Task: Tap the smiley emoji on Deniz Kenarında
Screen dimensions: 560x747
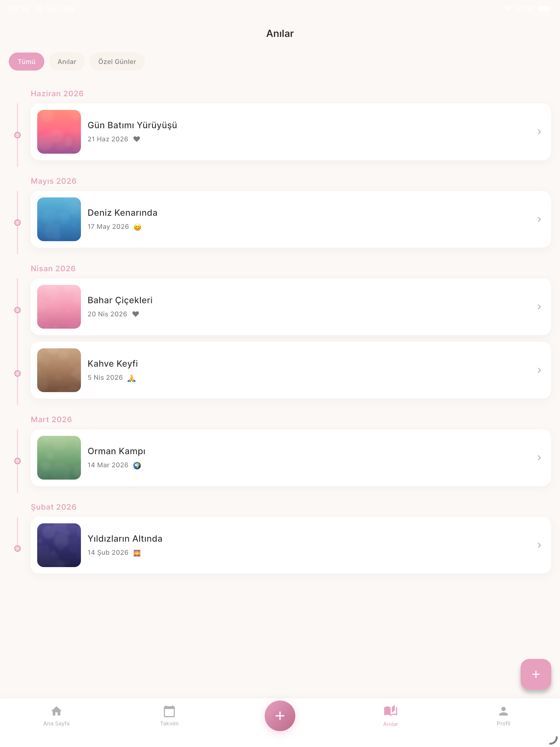Action: tap(138, 227)
